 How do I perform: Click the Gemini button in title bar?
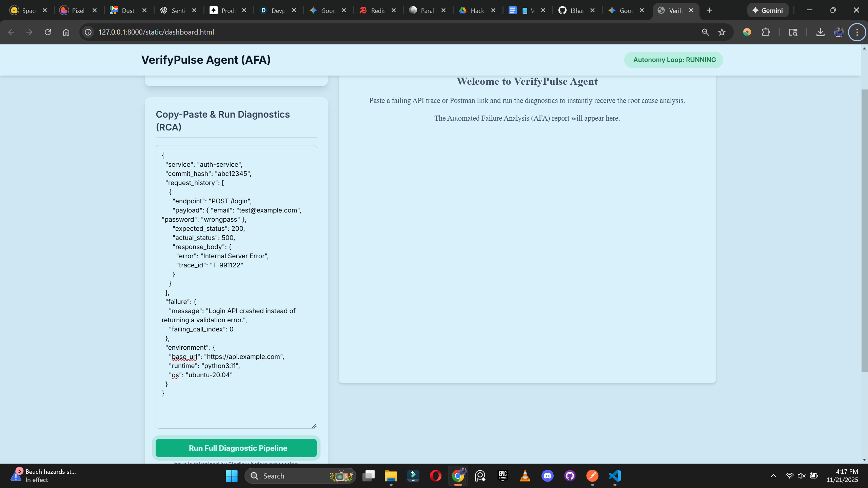coord(768,11)
